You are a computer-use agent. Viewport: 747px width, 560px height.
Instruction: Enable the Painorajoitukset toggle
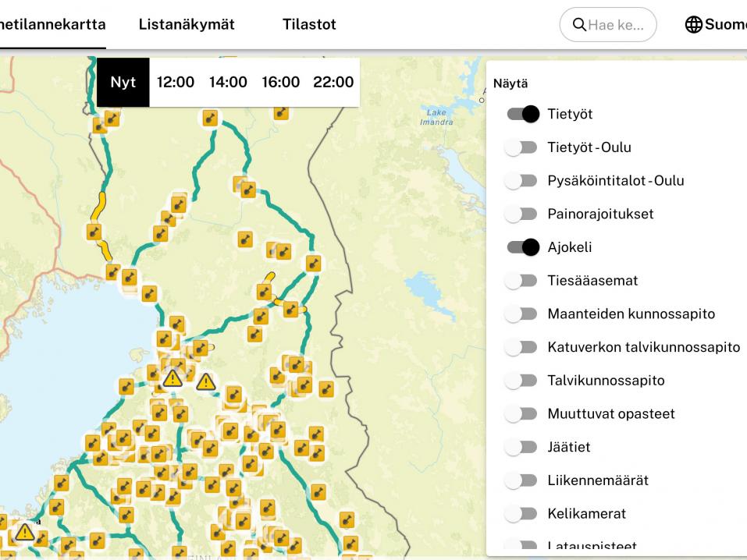pos(522,214)
